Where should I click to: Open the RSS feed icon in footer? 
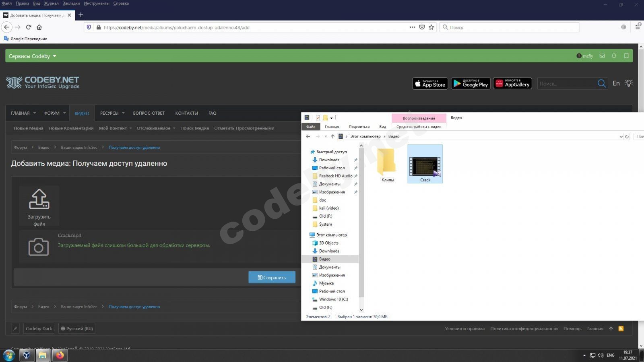[x=621, y=329]
